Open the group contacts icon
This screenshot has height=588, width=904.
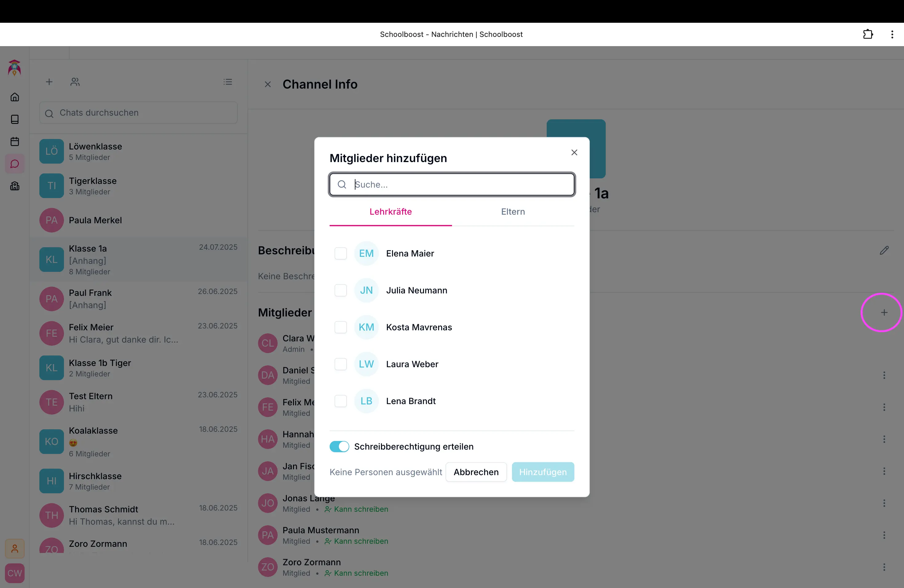click(x=75, y=82)
